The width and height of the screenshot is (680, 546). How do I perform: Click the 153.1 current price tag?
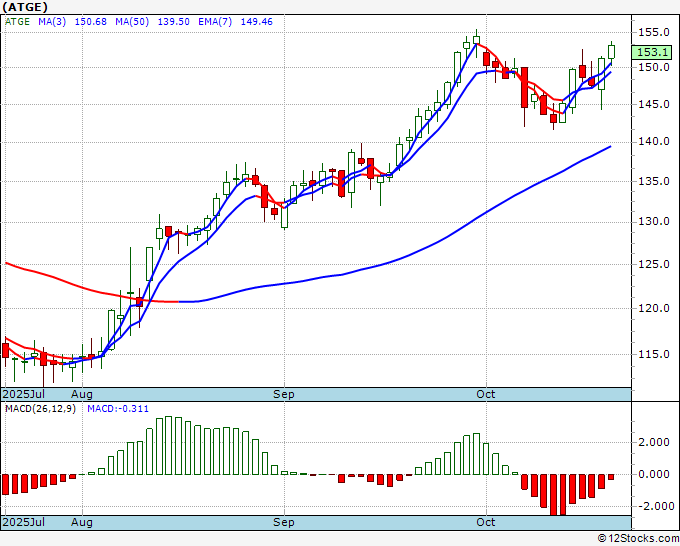click(x=653, y=52)
